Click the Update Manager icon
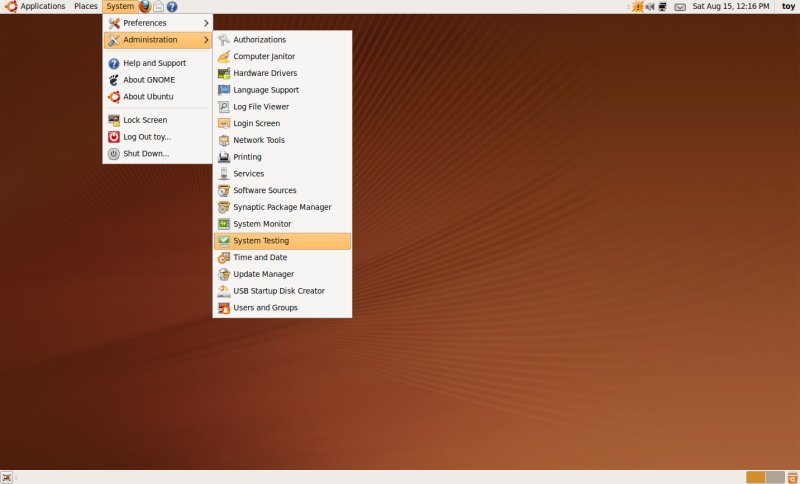 click(x=224, y=274)
